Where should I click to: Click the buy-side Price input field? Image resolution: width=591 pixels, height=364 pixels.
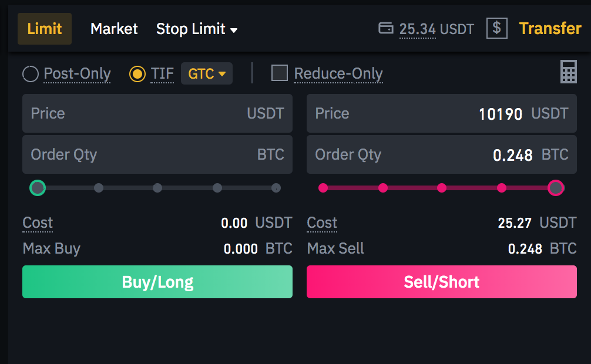[157, 113]
